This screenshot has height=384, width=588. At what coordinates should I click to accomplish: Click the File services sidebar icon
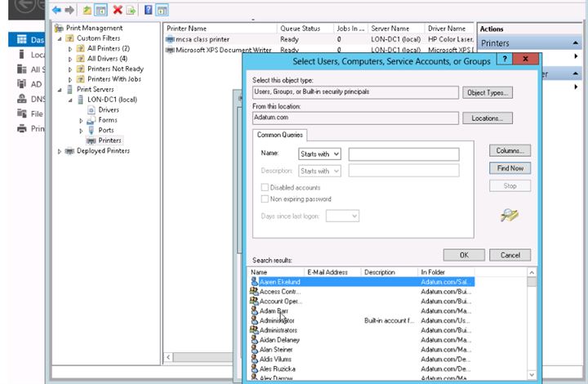(x=22, y=114)
